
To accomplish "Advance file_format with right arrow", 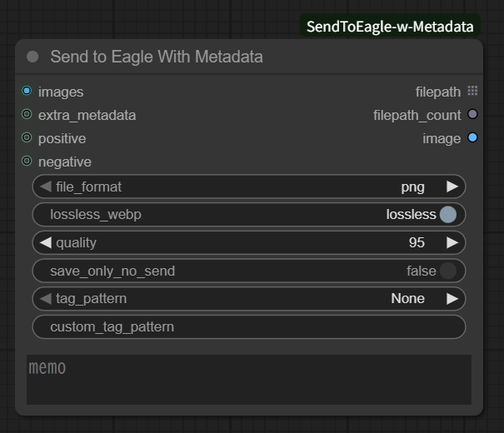I will click(452, 187).
